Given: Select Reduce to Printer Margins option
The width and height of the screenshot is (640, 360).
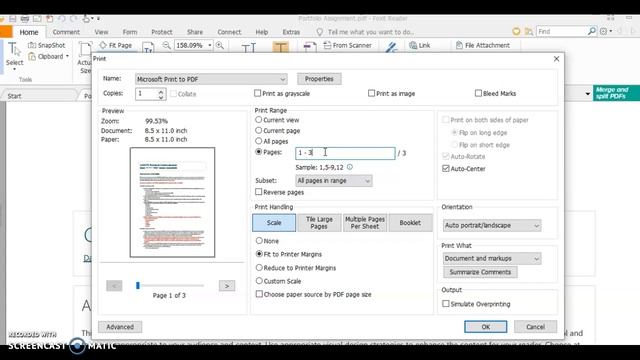Looking at the screenshot, I should click(259, 268).
